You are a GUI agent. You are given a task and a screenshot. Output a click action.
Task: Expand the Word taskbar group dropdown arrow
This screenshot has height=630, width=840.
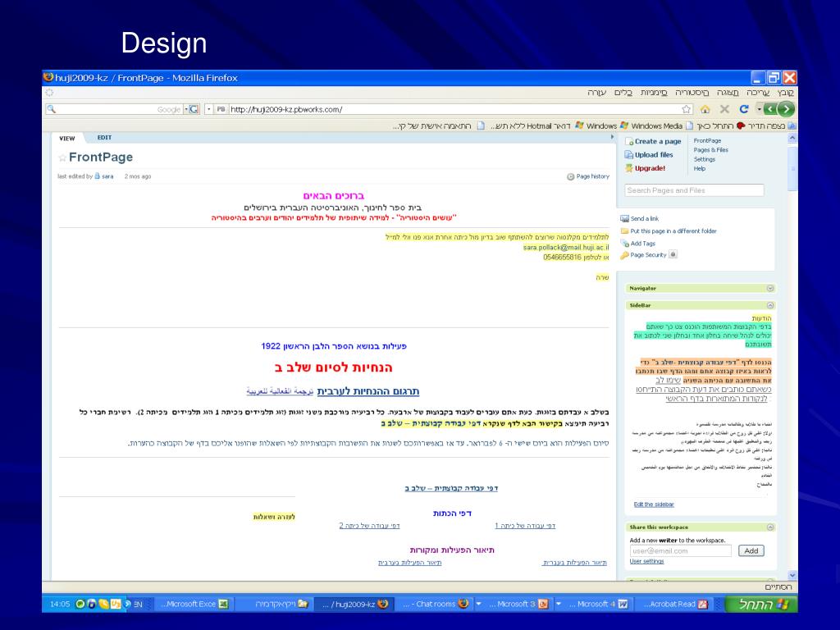tap(558, 604)
